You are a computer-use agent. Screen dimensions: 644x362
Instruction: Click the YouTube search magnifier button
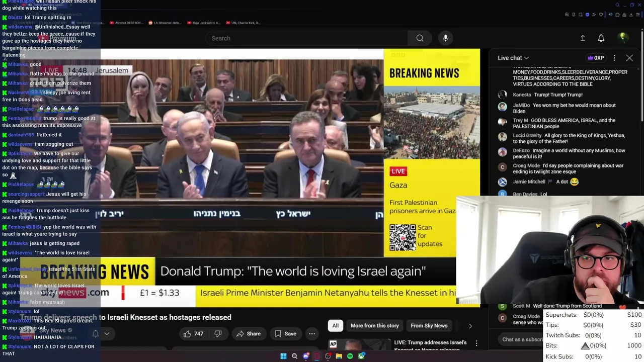[420, 38]
